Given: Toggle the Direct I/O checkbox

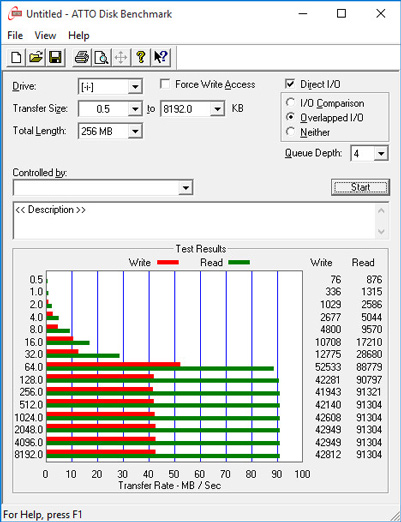Looking at the screenshot, I should [290, 84].
